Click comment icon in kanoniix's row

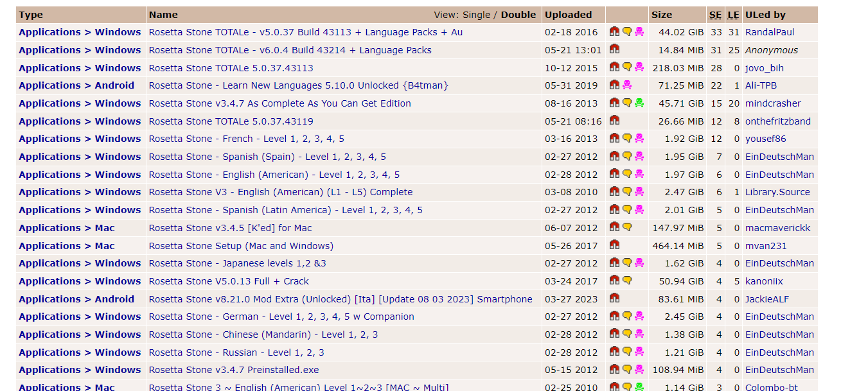tap(627, 280)
